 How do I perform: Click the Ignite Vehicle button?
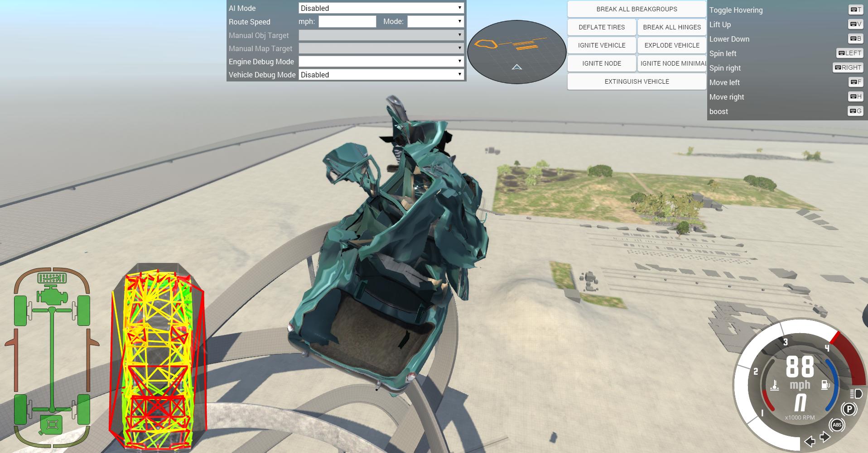602,45
